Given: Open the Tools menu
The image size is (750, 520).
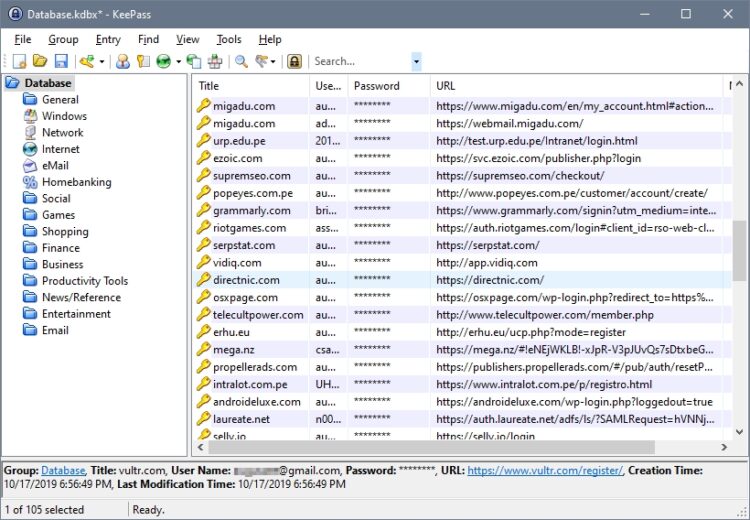Looking at the screenshot, I should point(229,39).
